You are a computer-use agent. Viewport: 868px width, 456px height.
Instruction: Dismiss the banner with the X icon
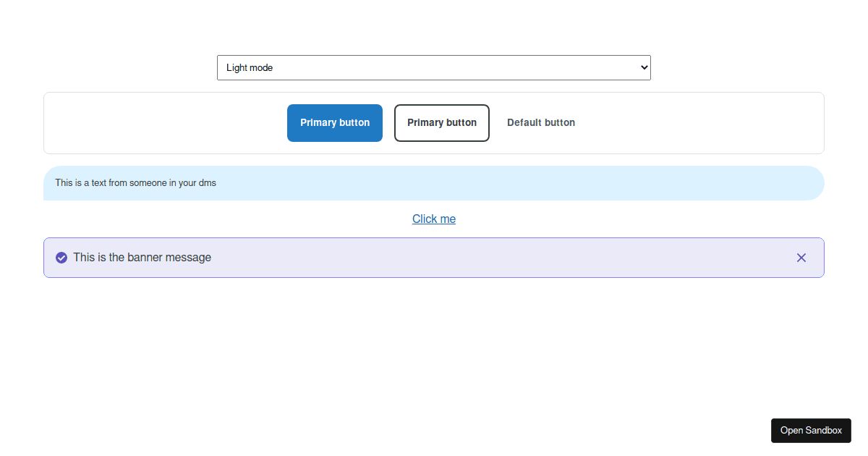click(x=801, y=258)
